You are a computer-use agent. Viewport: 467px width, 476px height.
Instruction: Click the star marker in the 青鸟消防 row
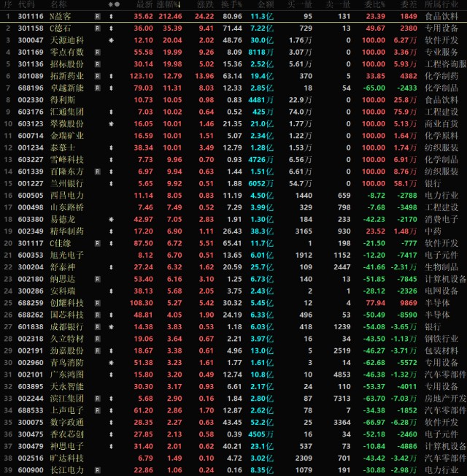click(x=111, y=363)
